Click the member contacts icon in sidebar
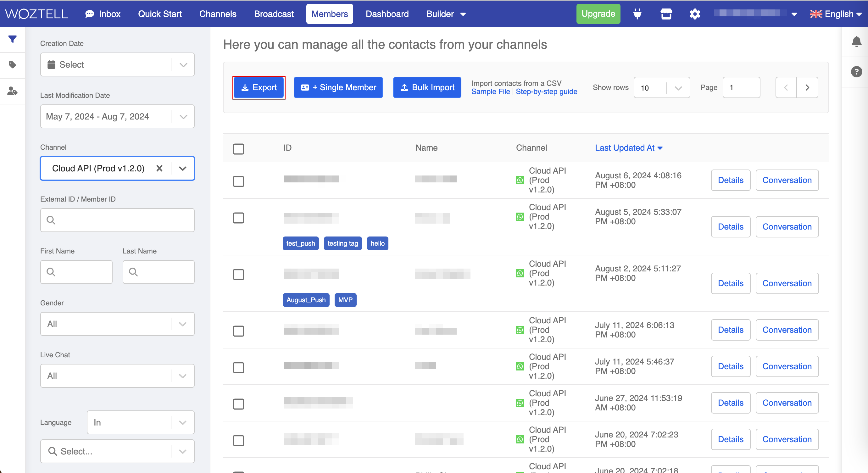Image resolution: width=868 pixels, height=473 pixels. tap(13, 90)
